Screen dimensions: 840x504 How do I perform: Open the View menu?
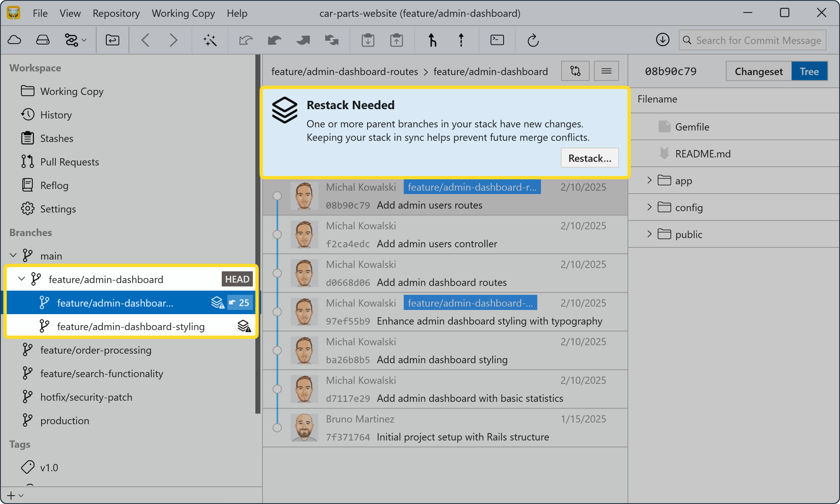[70, 13]
